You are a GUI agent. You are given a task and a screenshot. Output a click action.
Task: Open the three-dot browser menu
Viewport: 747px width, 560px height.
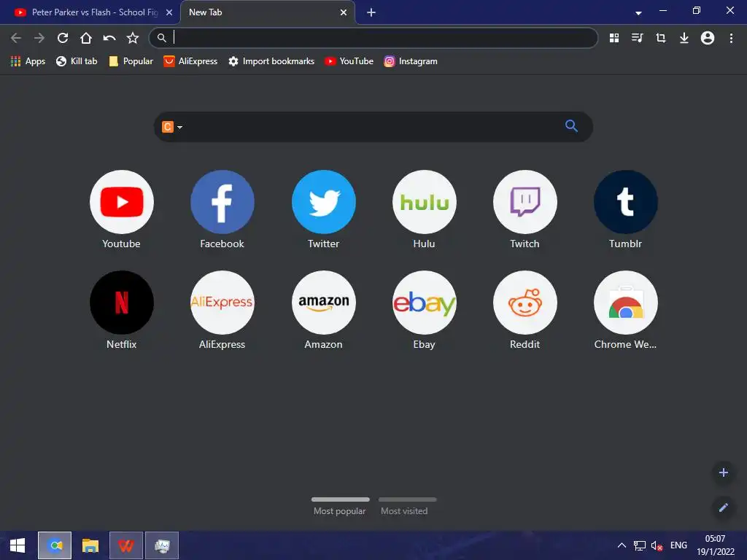pos(731,38)
